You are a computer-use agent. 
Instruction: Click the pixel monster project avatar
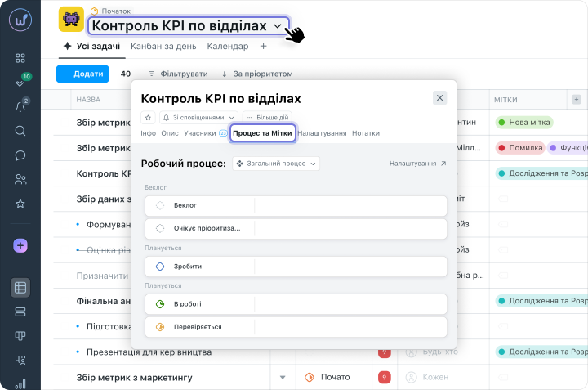tap(71, 19)
